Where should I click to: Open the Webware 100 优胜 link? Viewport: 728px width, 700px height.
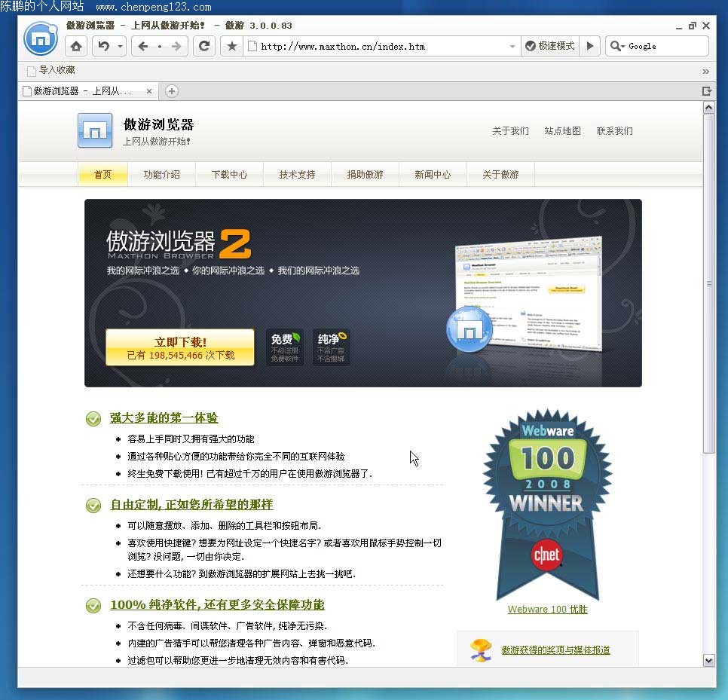tap(547, 610)
